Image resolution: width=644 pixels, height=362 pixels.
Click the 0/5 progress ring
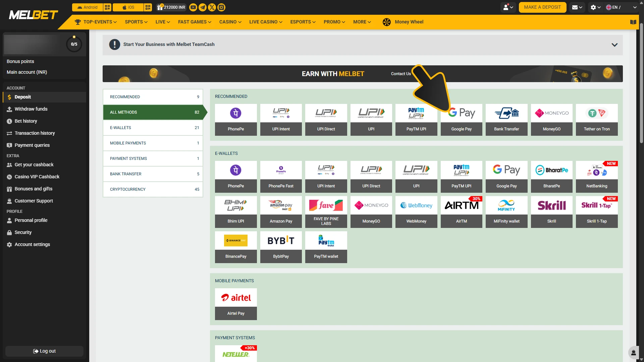tap(74, 44)
